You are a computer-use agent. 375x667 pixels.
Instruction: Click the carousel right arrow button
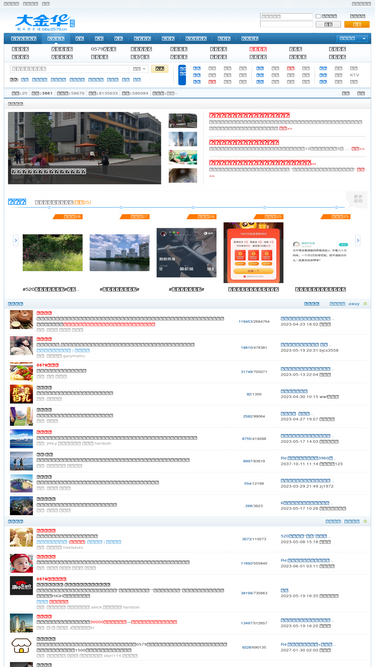(358, 240)
